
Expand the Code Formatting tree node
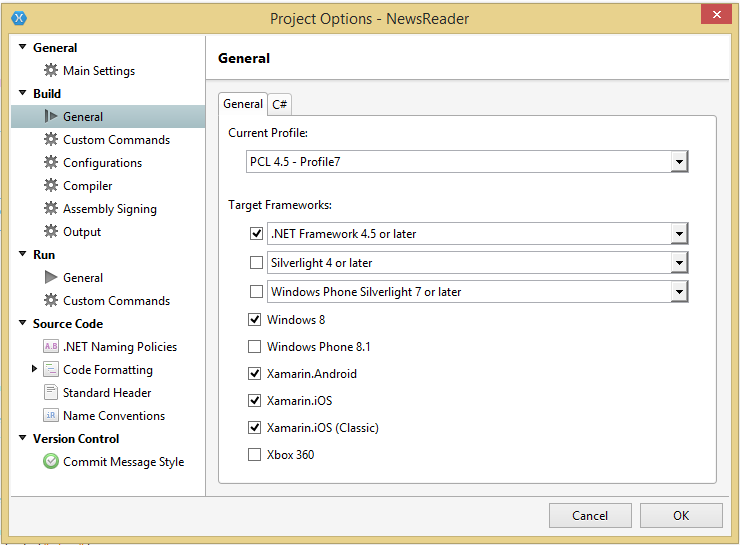pyautogui.click(x=35, y=369)
